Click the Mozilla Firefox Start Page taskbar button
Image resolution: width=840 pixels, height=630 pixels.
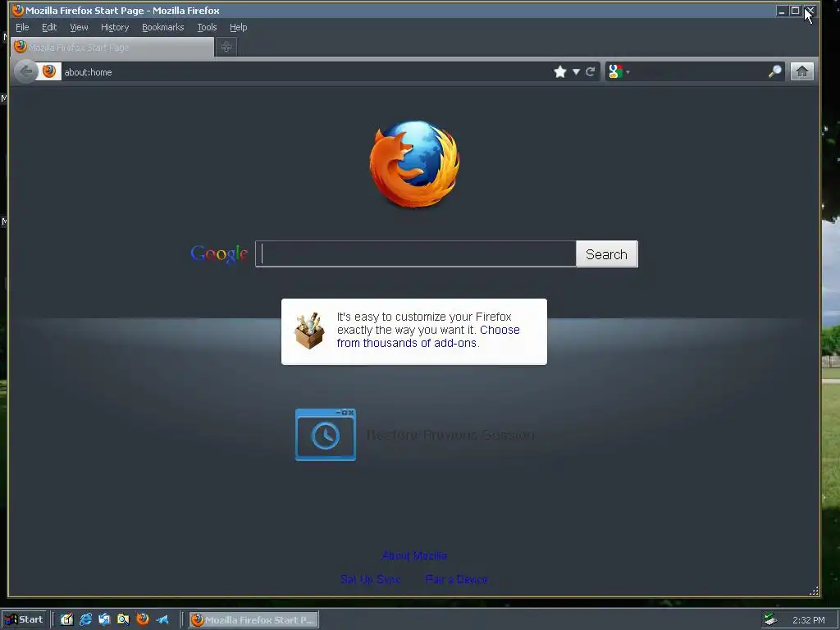point(254,620)
